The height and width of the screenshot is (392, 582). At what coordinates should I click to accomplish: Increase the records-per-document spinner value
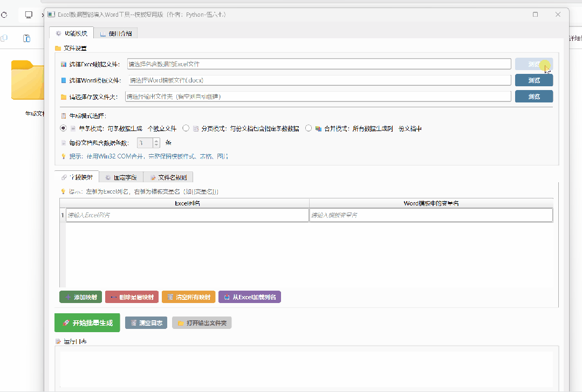156,140
